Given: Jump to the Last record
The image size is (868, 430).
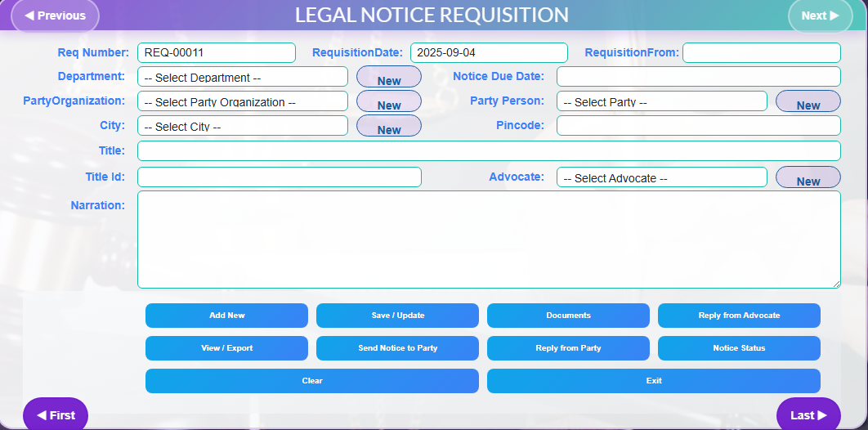Looking at the screenshot, I should (x=808, y=414).
